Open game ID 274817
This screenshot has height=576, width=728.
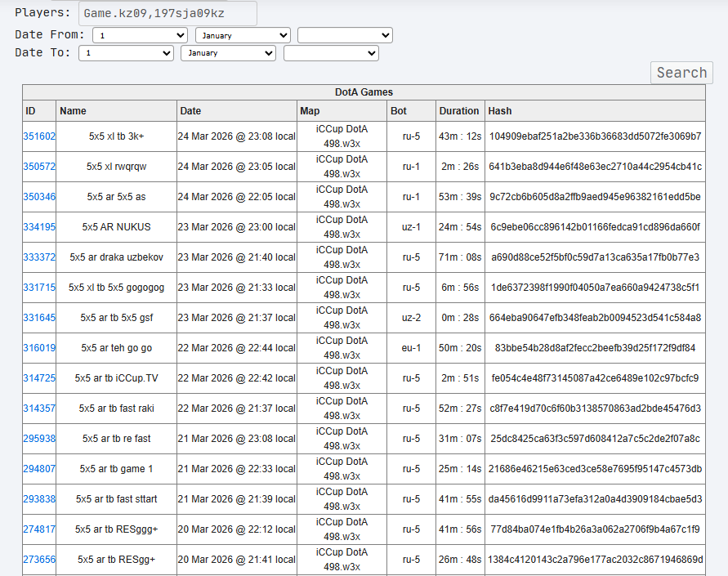click(x=39, y=529)
